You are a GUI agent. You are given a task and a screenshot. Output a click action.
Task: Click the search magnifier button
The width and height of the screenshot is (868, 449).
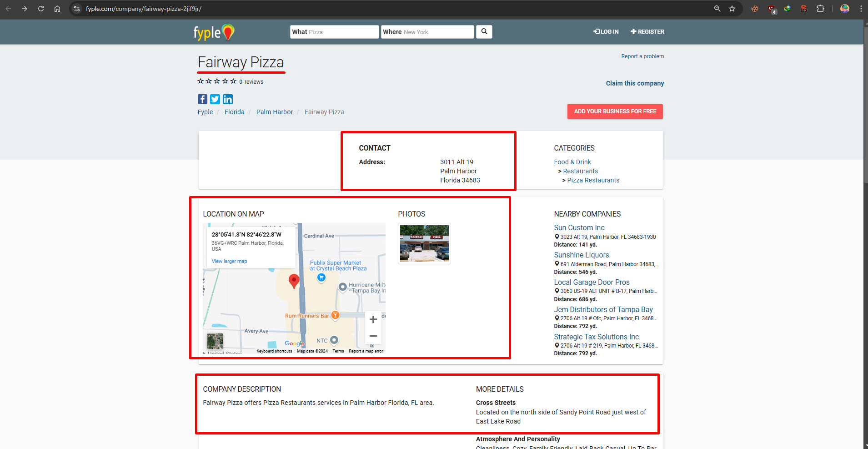(484, 31)
